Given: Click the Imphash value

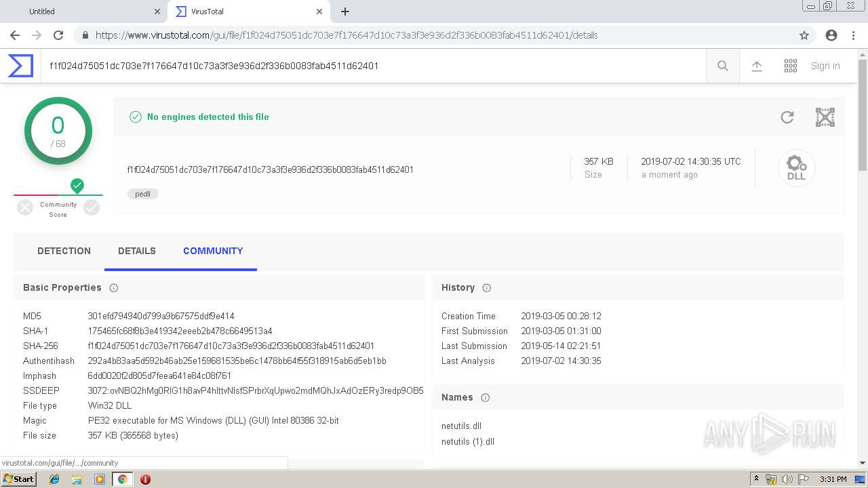Looking at the screenshot, I should coord(159,376).
